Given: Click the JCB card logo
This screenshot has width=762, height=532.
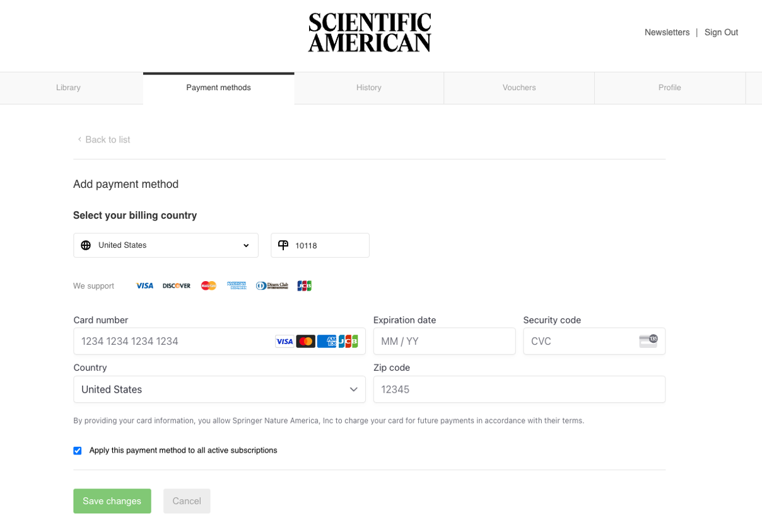Looking at the screenshot, I should 304,286.
